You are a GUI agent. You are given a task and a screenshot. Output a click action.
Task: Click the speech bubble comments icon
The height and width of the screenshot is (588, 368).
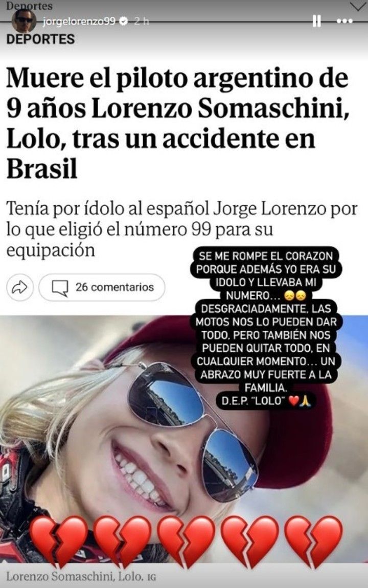coord(60,288)
